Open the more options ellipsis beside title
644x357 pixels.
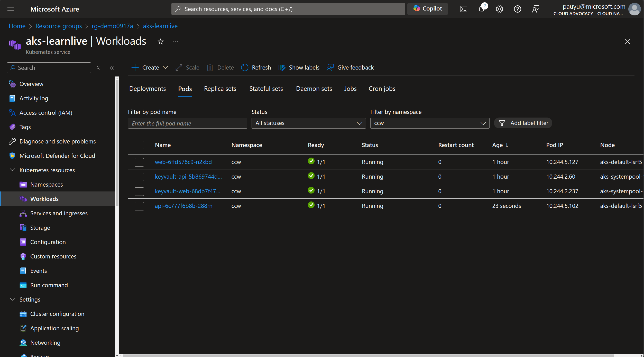click(175, 41)
